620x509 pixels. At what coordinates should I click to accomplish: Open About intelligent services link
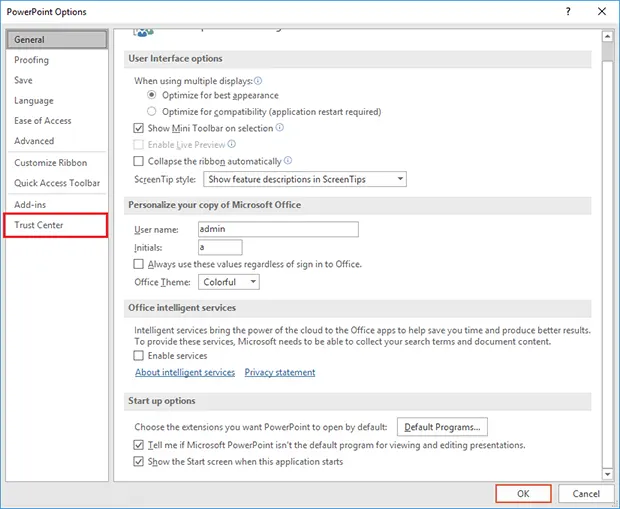click(185, 372)
